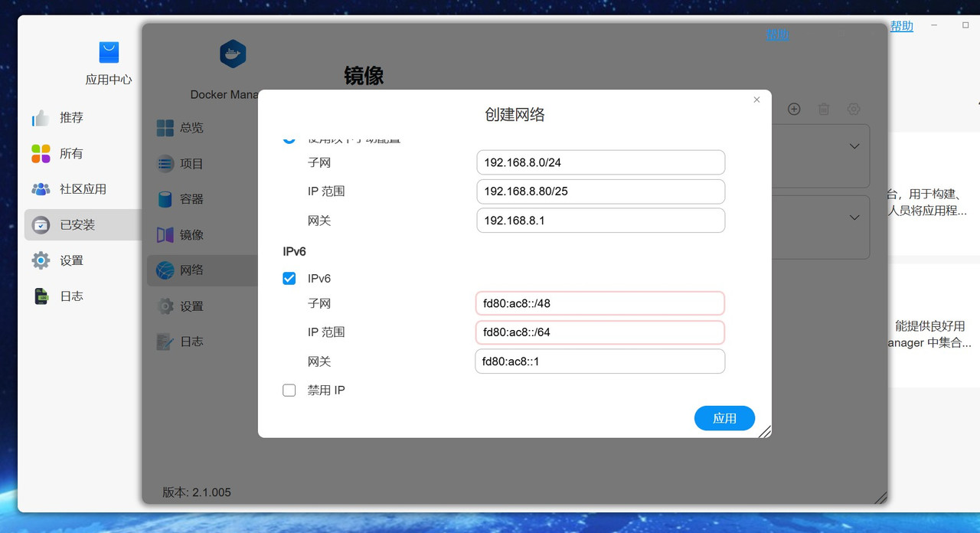Click the Docker Manager window corner grip
Screen dimensions: 980x533
click(881, 498)
